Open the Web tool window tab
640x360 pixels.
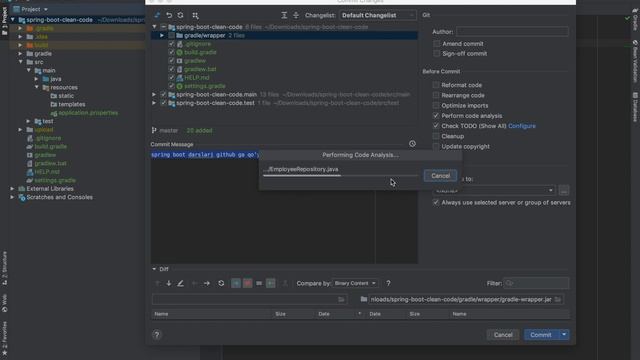pyautogui.click(x=4, y=303)
